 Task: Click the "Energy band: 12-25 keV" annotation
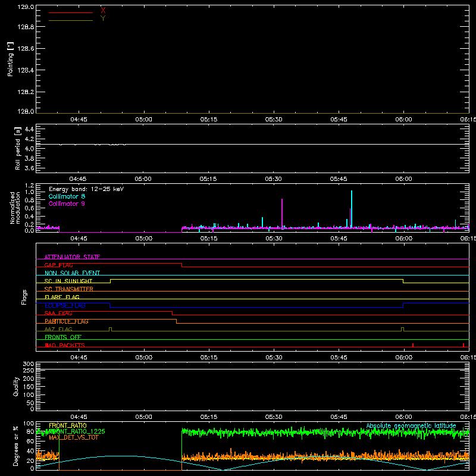86,189
